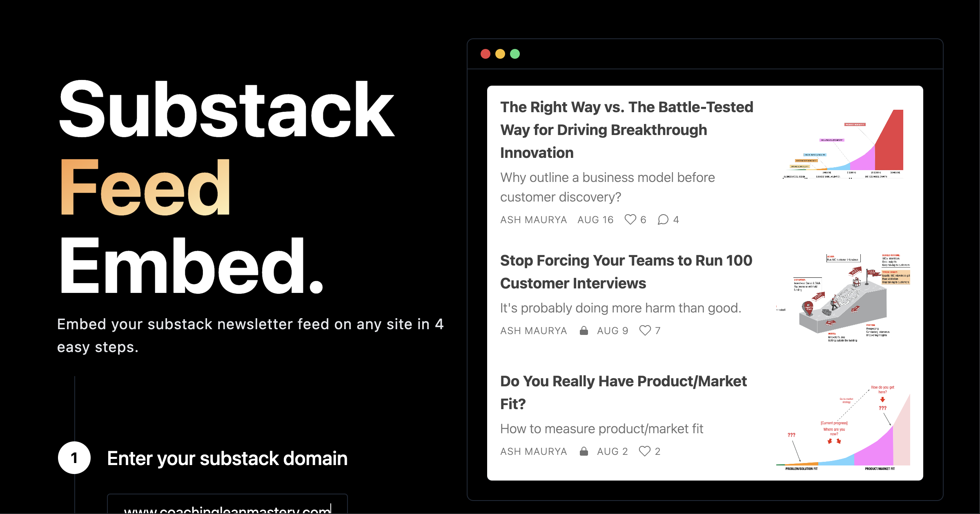This screenshot has width=980, height=514.
Task: Click the comment bubble icon showing 4
Action: (x=663, y=219)
